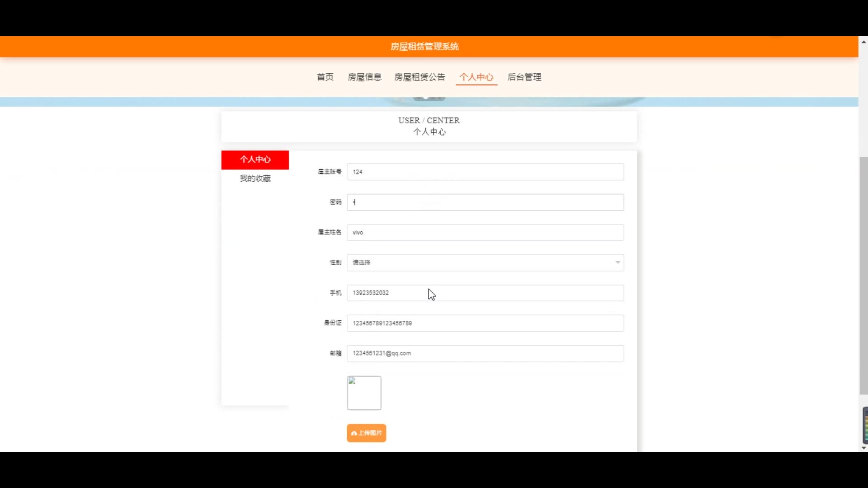
Task: Select the 个人中心 top navigation tab
Action: [476, 77]
